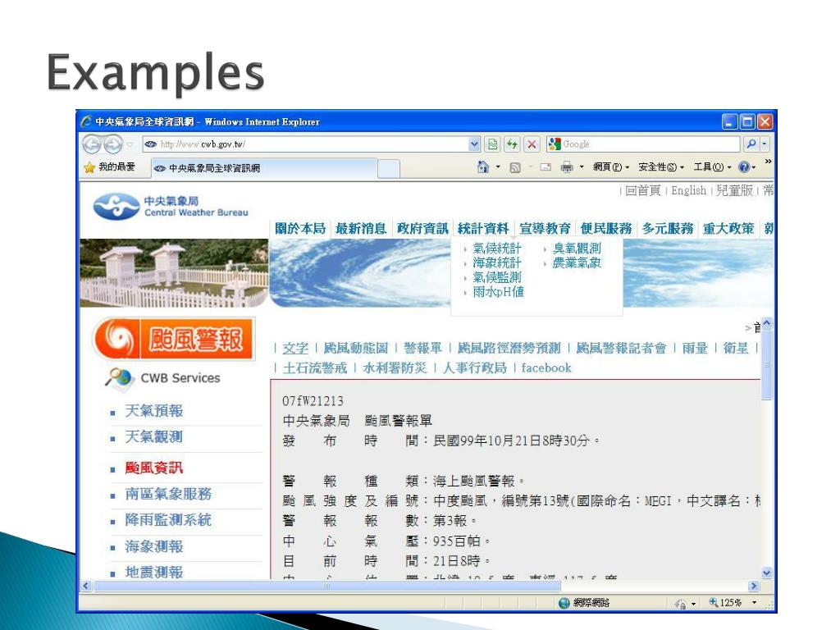Expand the Print button dropdown arrow
Viewport: 840px width, 630px height.
click(582, 167)
